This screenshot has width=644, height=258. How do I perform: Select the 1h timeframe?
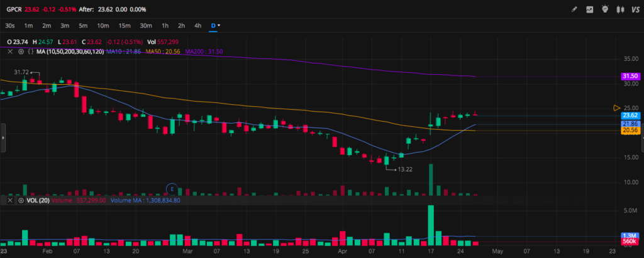(x=165, y=26)
